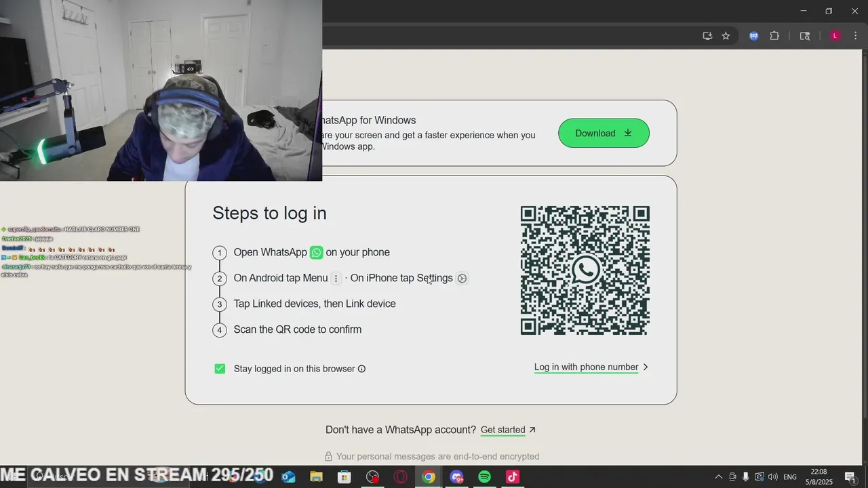Click the ENG language indicator

(790, 477)
